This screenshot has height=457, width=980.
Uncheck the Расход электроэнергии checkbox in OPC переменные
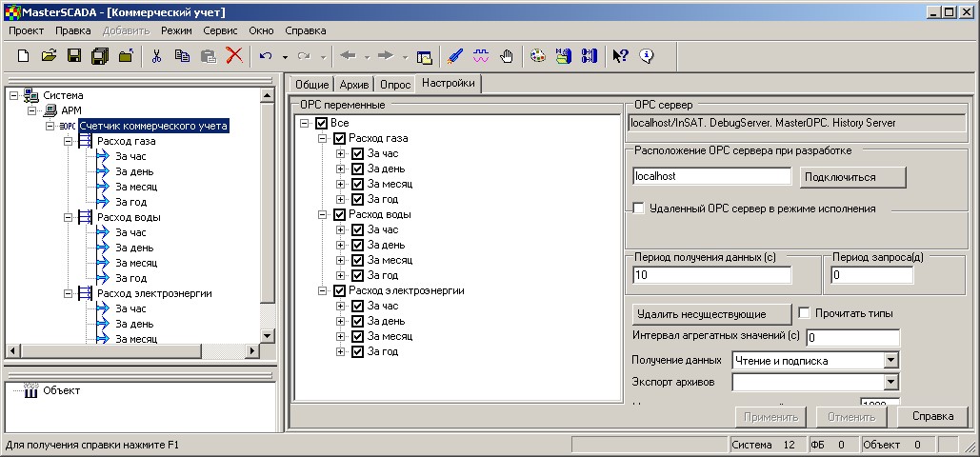point(339,290)
